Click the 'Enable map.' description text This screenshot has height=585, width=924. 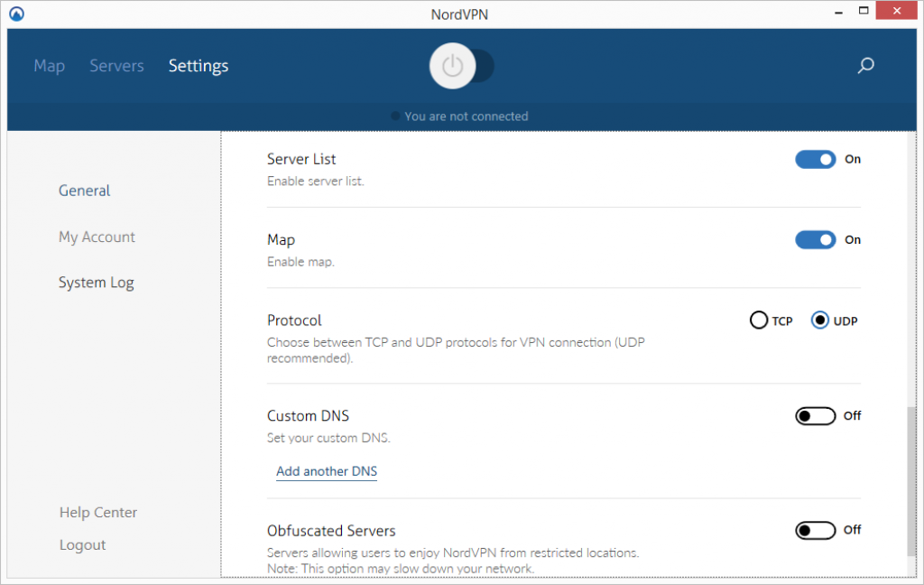(300, 262)
